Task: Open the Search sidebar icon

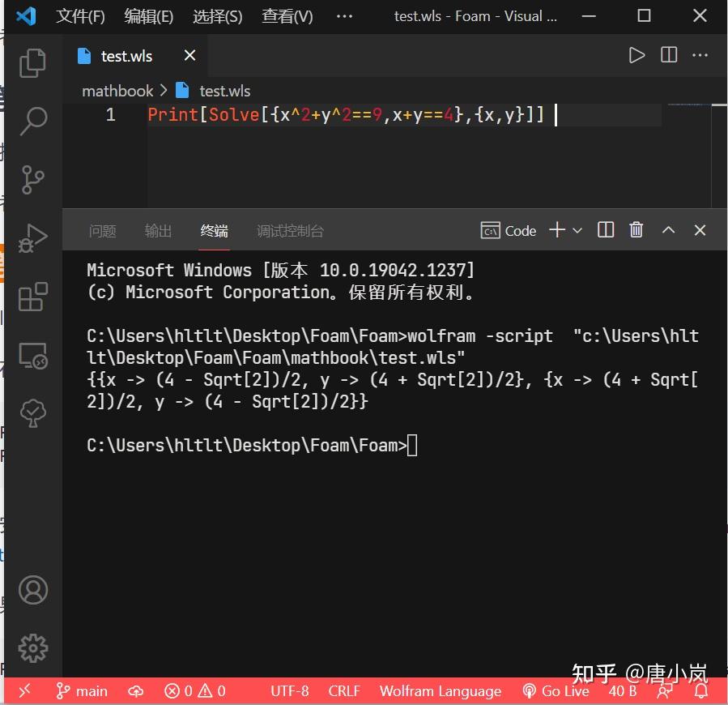Action: [x=32, y=120]
